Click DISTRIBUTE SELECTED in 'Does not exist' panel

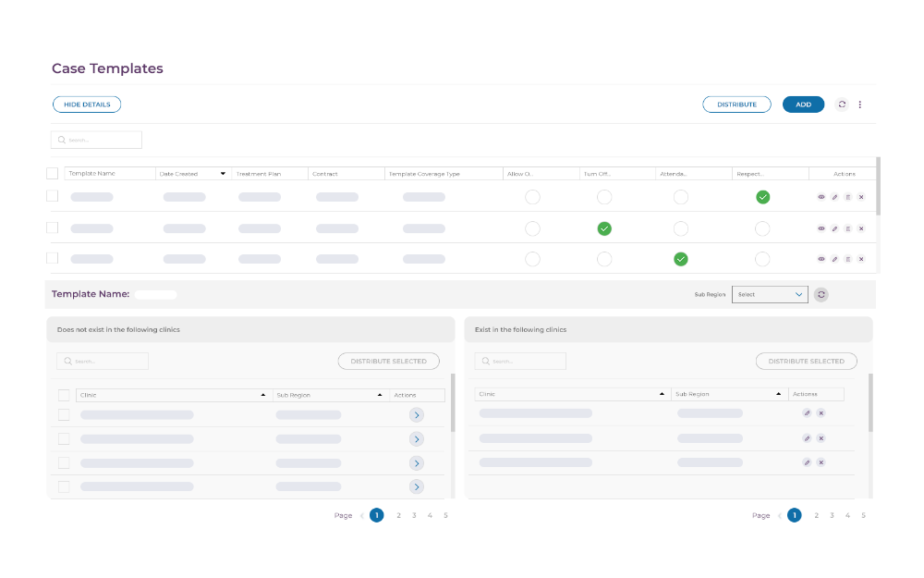[388, 361]
